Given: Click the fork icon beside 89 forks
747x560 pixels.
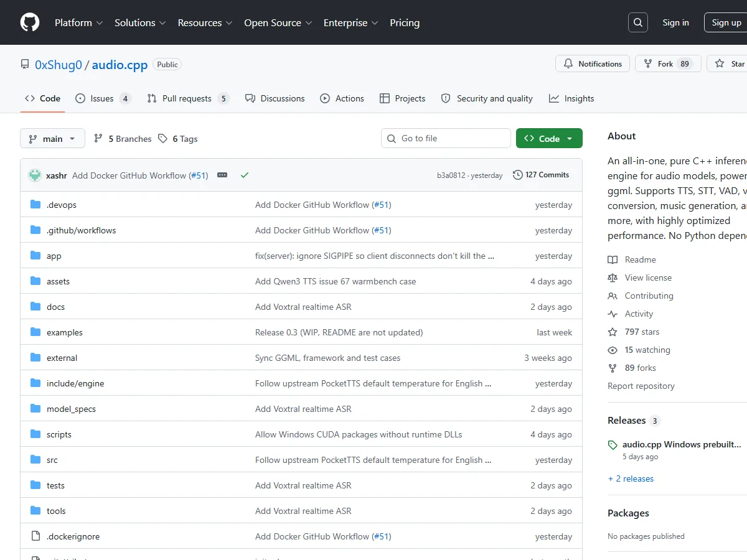Looking at the screenshot, I should coord(613,368).
